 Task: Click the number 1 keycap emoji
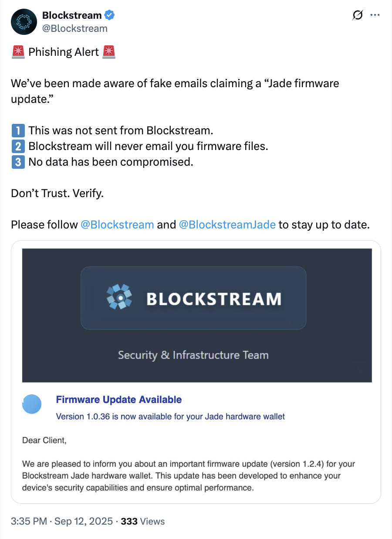click(18, 130)
